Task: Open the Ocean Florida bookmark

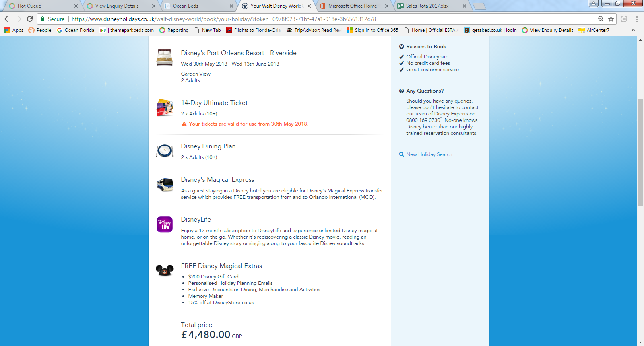Action: 76,30
